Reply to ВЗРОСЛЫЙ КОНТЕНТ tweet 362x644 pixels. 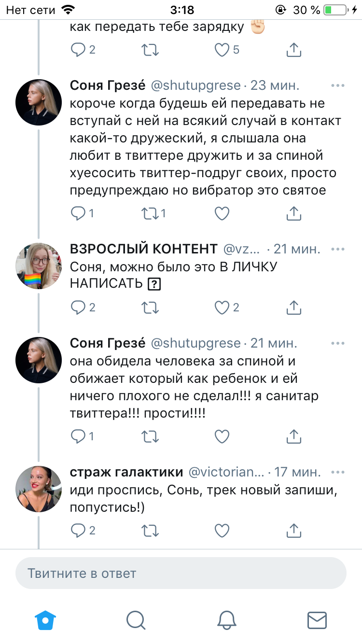[78, 308]
